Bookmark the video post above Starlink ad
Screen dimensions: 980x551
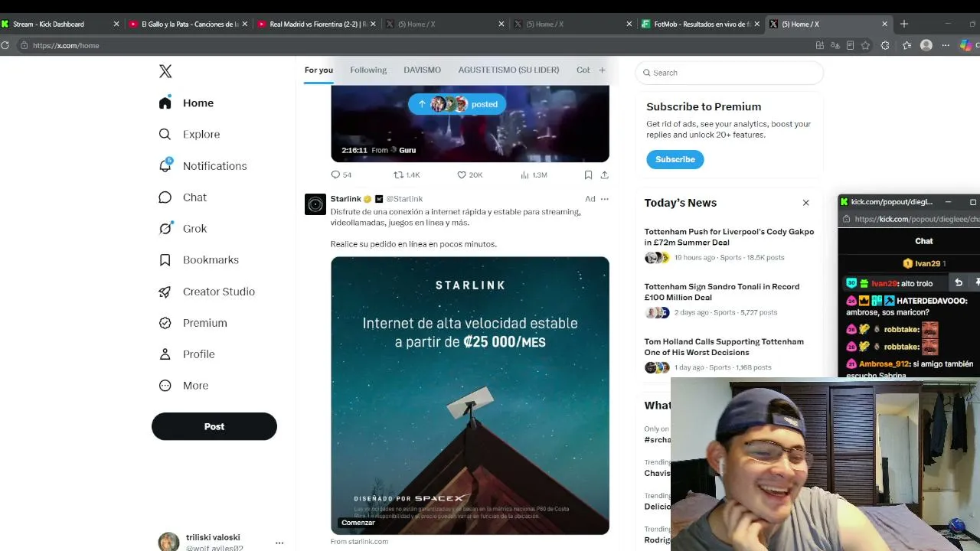(588, 174)
